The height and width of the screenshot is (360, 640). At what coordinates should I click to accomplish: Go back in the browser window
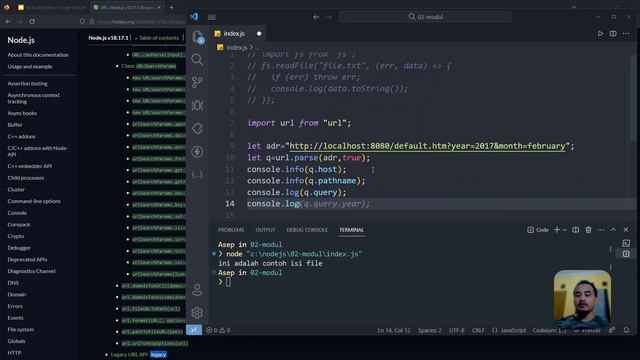[9, 21]
